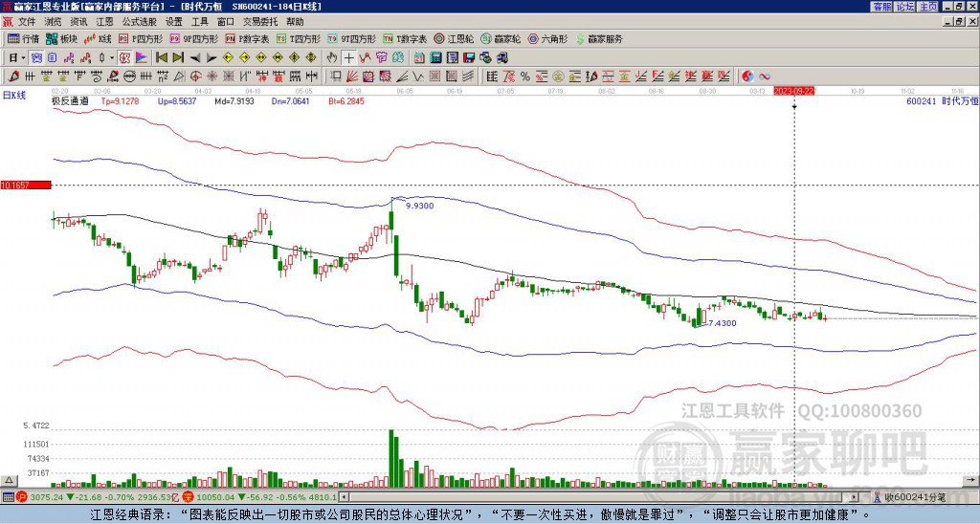This screenshot has height=524, width=980.
Task: Select the hand pan tool
Action: (x=332, y=57)
